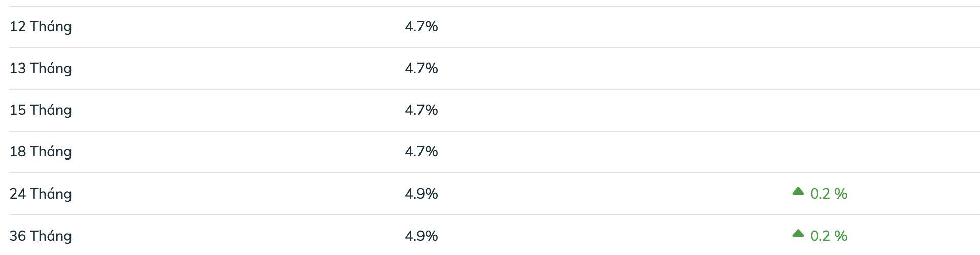Click the 0.2 % change in 36 Tháng row
Viewport: 980px width, 255px height.
pyautogui.click(x=829, y=236)
